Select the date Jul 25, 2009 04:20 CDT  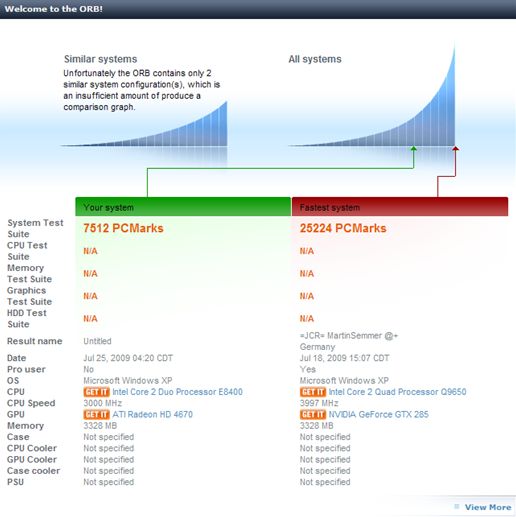(x=128, y=358)
